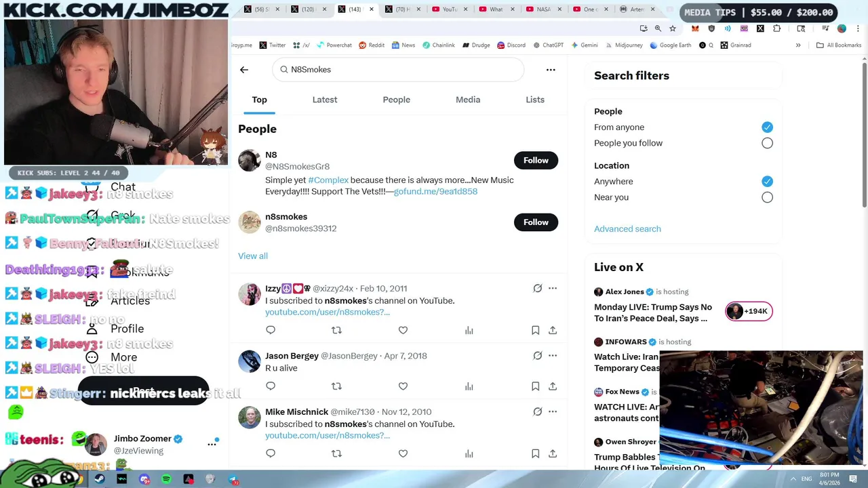The image size is (868, 488).
Task: Open the more menu on Jason Bergey's post
Action: 553,355
